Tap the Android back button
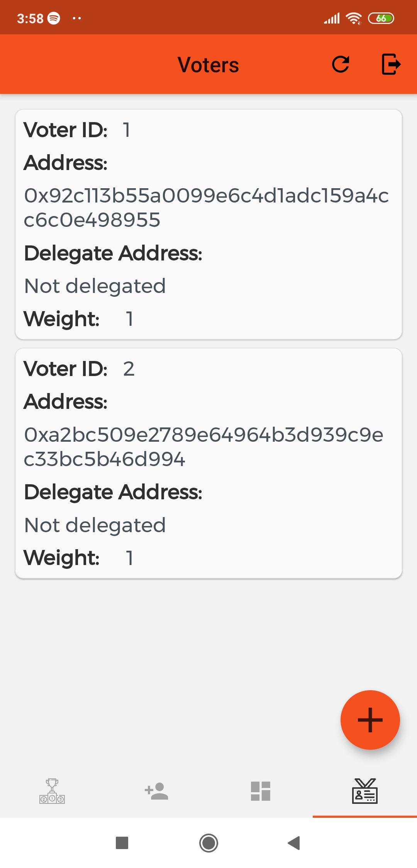417x868 pixels. click(x=294, y=843)
